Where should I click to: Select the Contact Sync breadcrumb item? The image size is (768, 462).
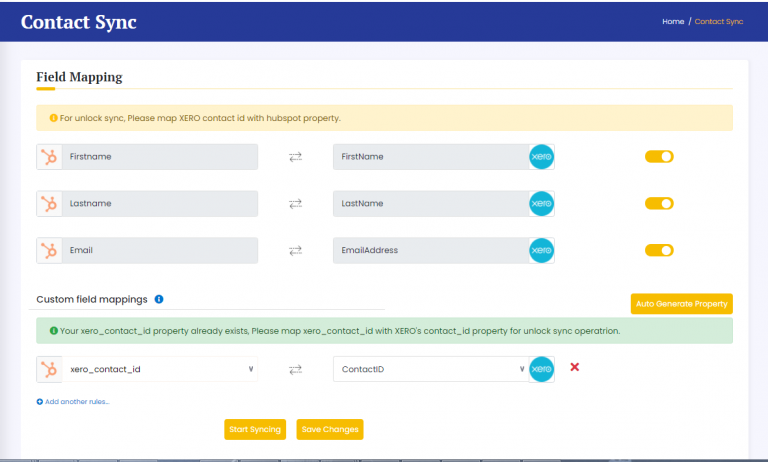(719, 21)
